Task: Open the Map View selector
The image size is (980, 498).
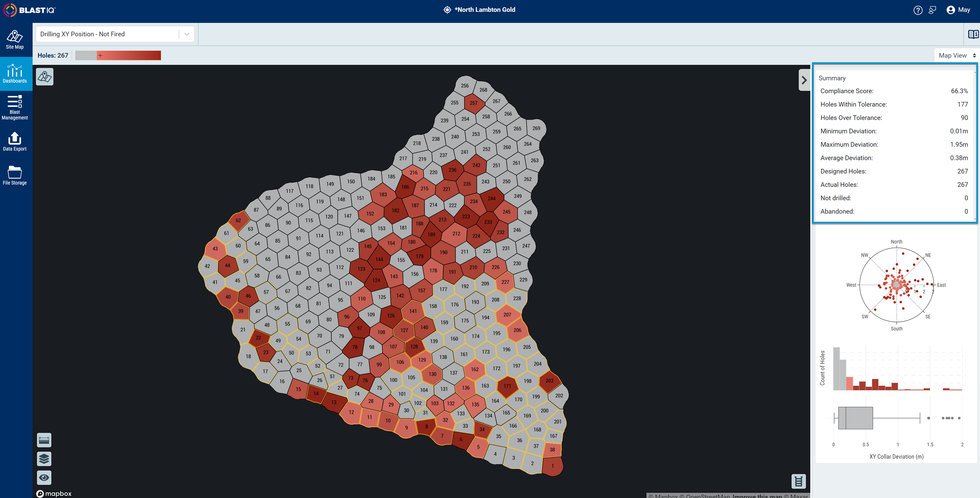Action: (x=957, y=55)
